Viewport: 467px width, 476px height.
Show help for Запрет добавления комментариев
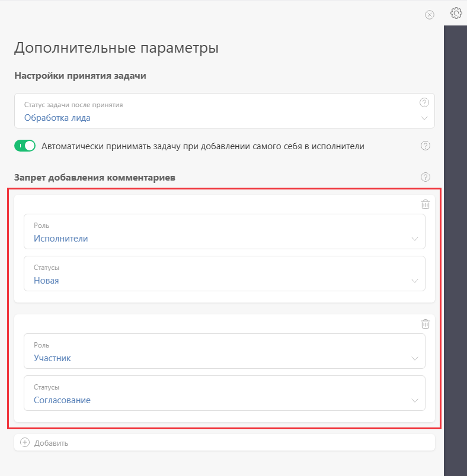[x=426, y=177]
